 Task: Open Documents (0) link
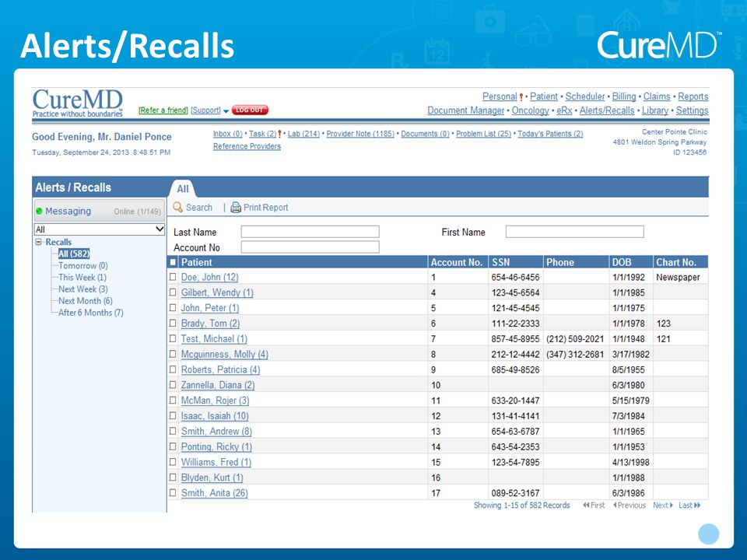point(425,134)
